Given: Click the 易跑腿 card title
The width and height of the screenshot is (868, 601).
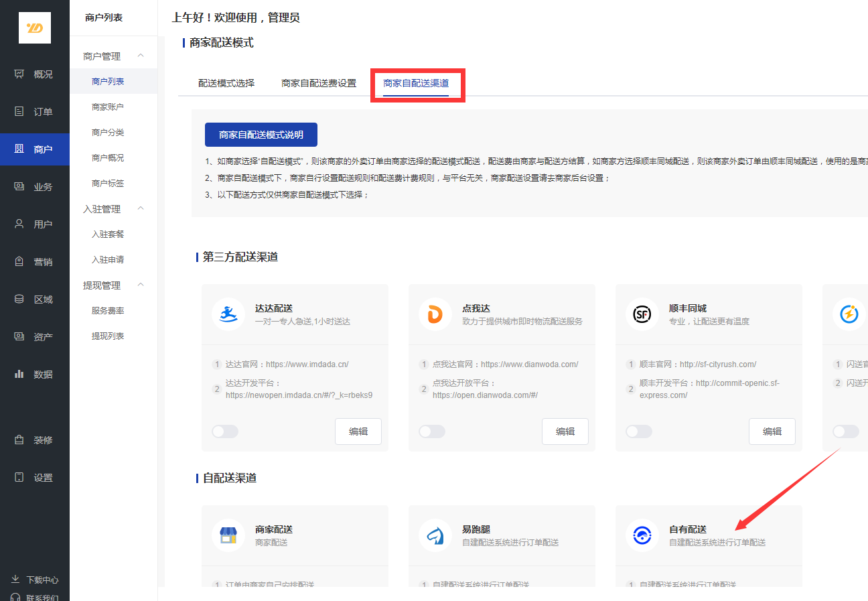Looking at the screenshot, I should (476, 529).
